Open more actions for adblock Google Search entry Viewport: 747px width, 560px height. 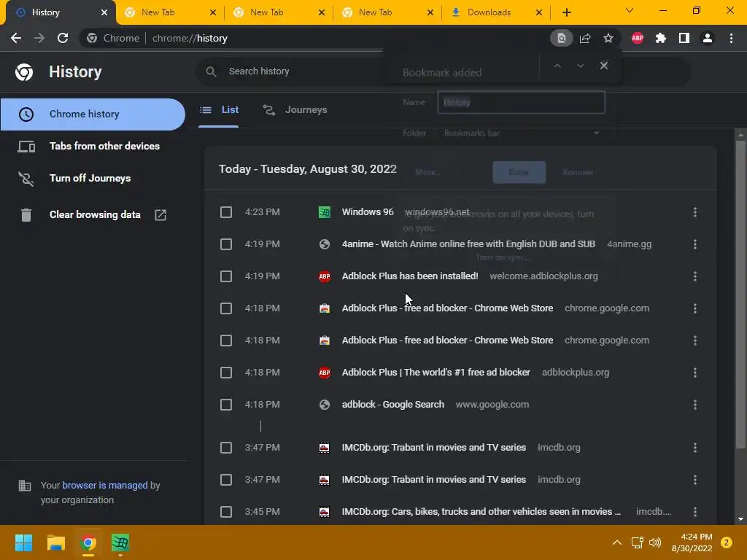point(695,404)
